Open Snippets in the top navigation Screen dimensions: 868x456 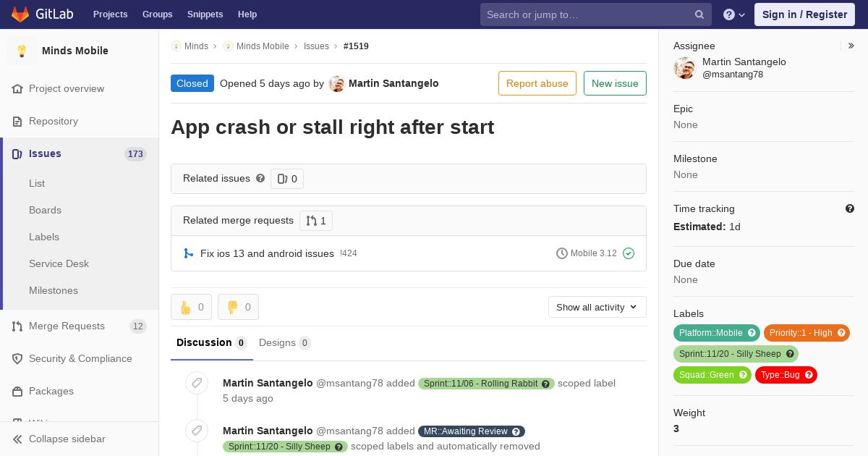pyautogui.click(x=205, y=14)
